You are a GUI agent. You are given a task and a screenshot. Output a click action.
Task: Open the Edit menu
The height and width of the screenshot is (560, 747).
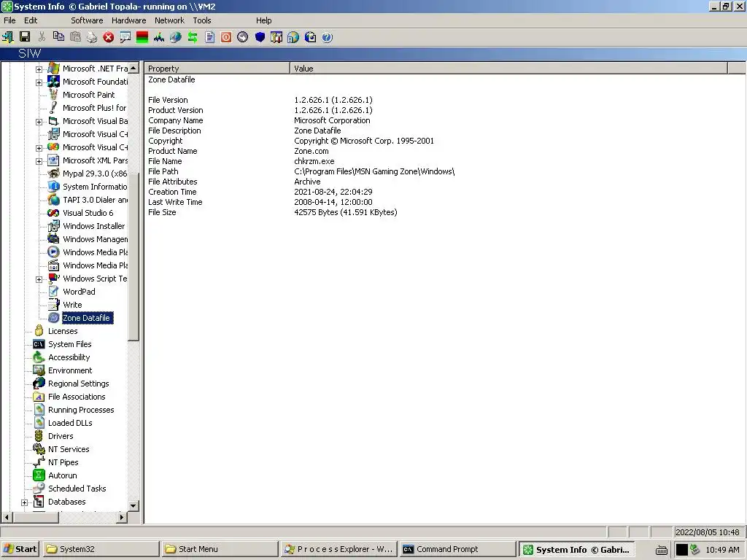tap(31, 20)
